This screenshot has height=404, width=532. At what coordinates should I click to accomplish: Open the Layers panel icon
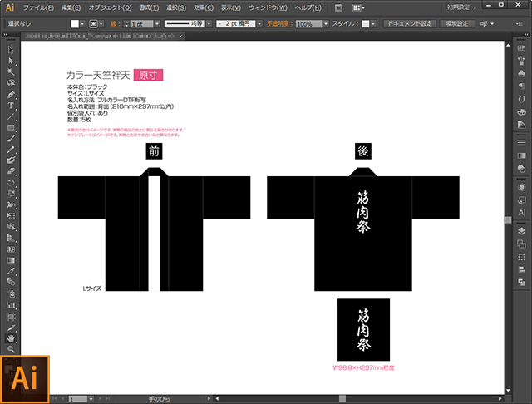pyautogui.click(x=521, y=231)
